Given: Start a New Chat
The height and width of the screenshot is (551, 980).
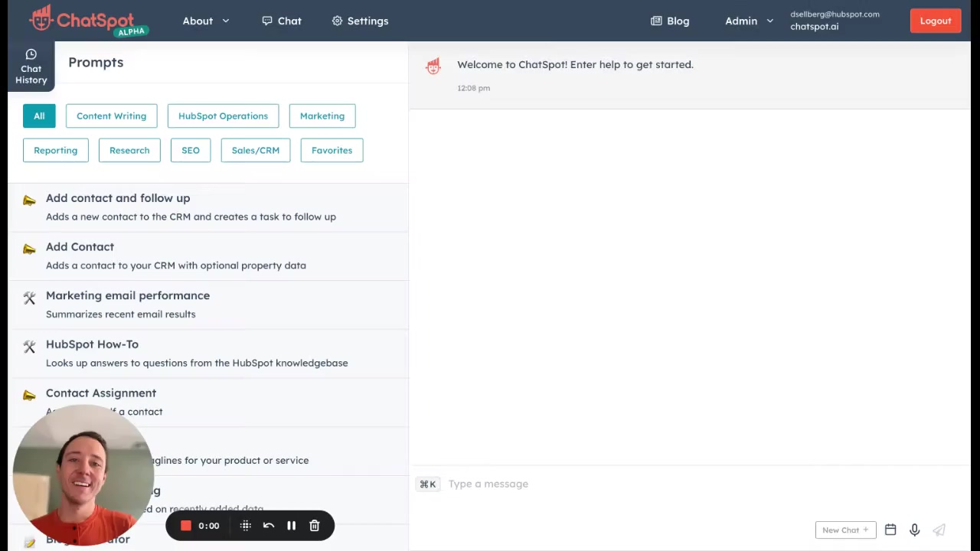Looking at the screenshot, I should (845, 530).
